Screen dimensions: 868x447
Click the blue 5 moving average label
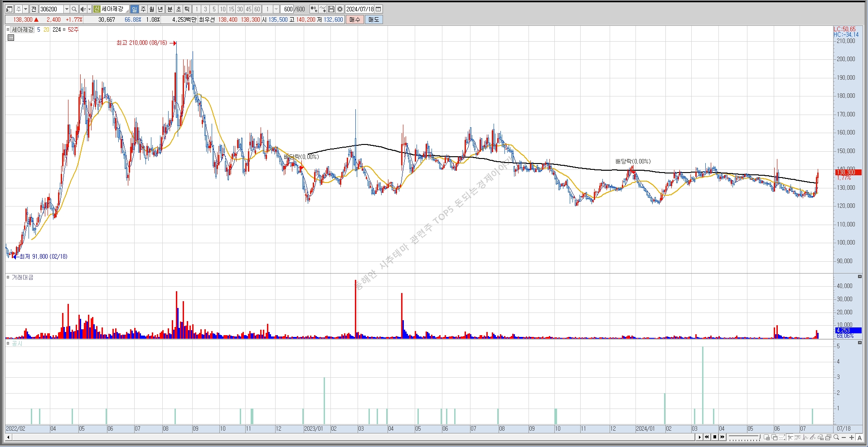(39, 29)
